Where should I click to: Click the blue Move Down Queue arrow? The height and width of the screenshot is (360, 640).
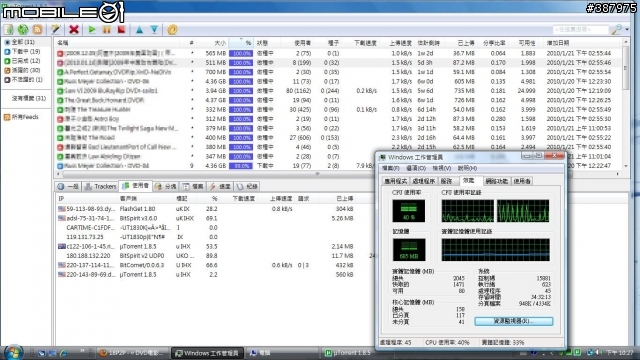(154, 29)
